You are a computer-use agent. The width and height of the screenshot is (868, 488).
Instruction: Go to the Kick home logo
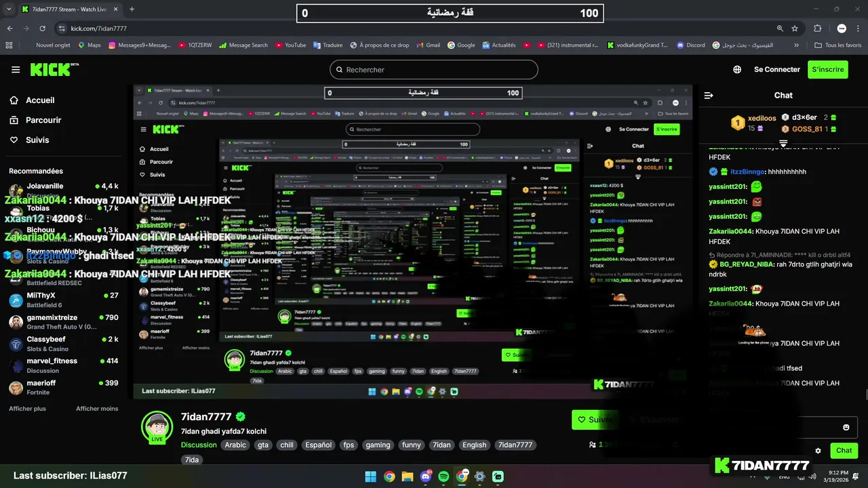click(54, 69)
